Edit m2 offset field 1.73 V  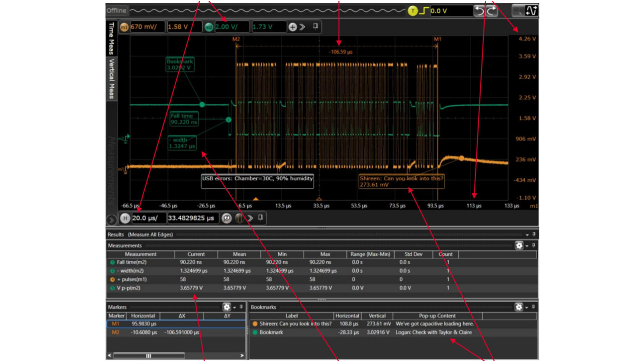pos(269,27)
